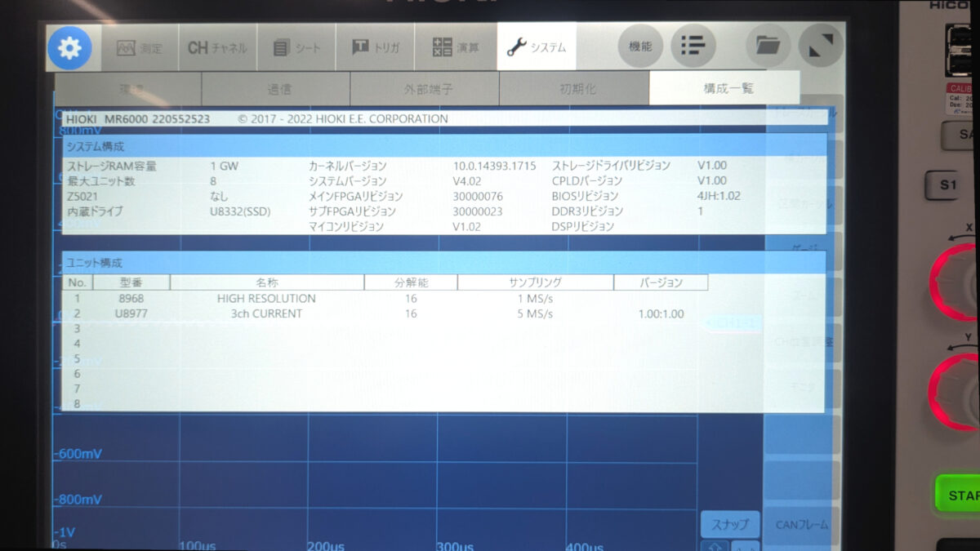Click the ストレージRAM容量 label
980x551 pixels.
tap(111, 166)
